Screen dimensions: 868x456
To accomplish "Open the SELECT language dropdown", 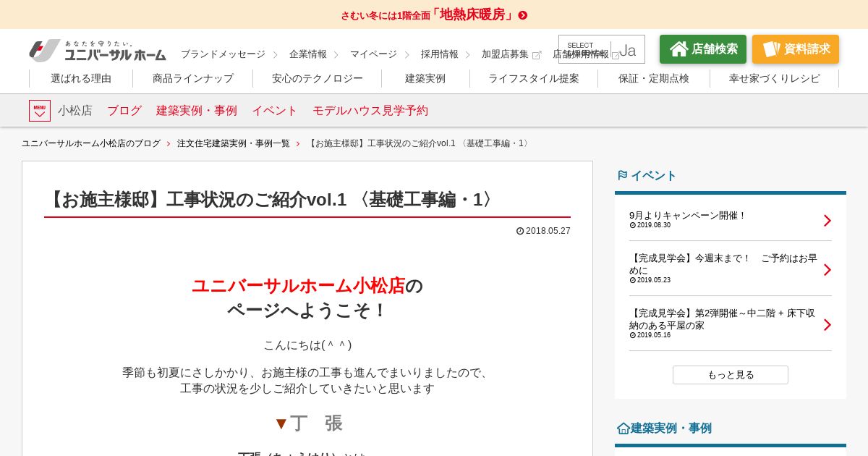I will tap(602, 49).
